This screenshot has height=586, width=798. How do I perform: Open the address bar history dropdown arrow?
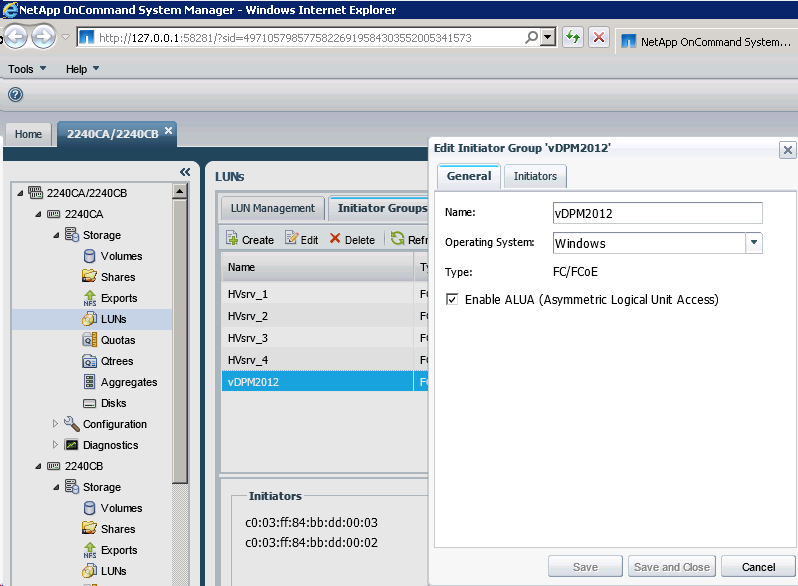(x=548, y=37)
